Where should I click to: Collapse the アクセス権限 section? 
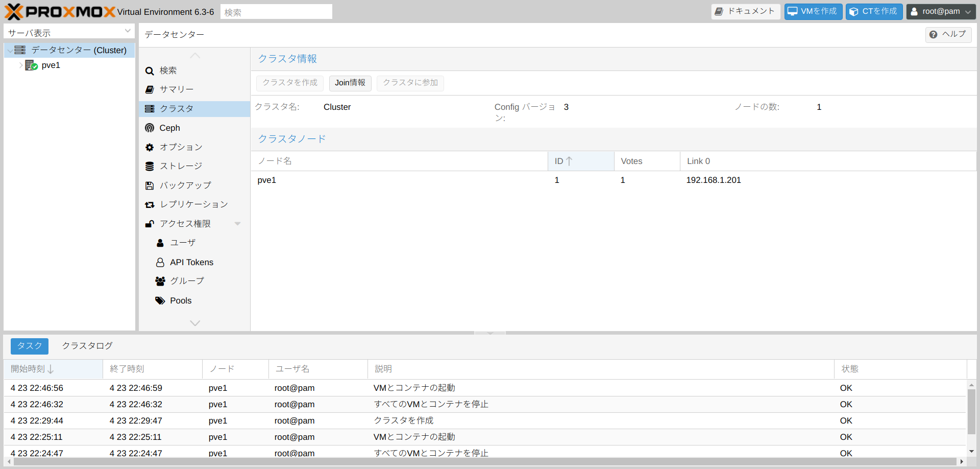tap(237, 223)
